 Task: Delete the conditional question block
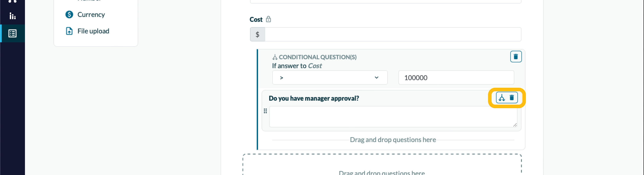click(x=515, y=57)
